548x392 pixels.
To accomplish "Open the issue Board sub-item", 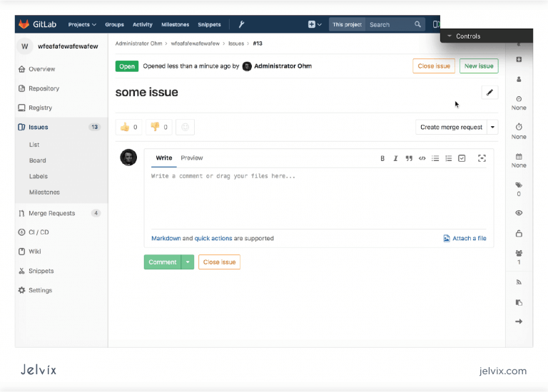I will pyautogui.click(x=37, y=160).
